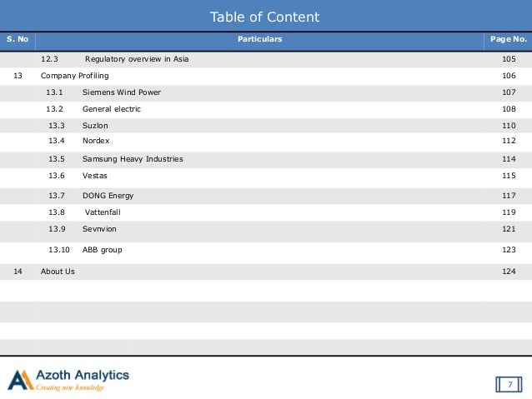532x399 pixels.
Task: Select the Siemens Wind Power entry
Action: click(266, 92)
